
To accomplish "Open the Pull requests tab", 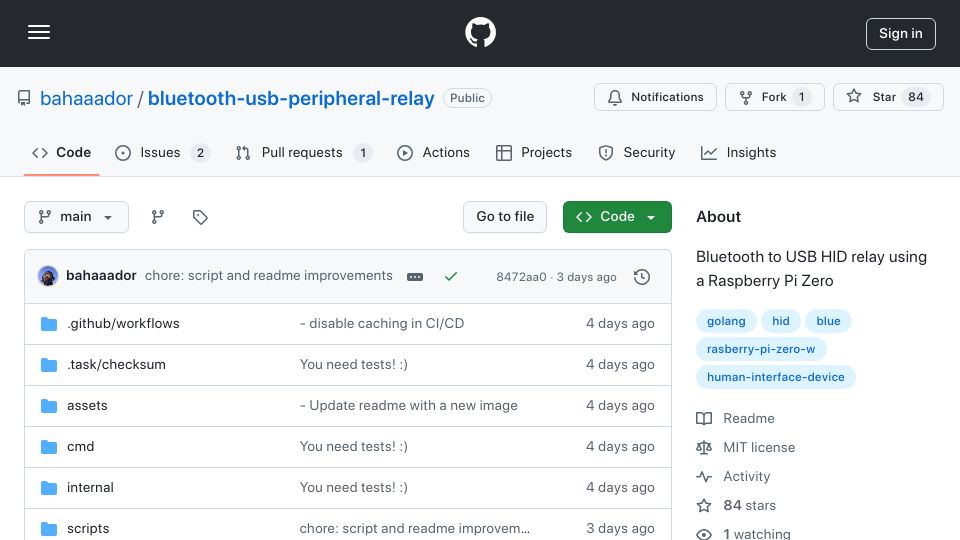I will tap(304, 152).
